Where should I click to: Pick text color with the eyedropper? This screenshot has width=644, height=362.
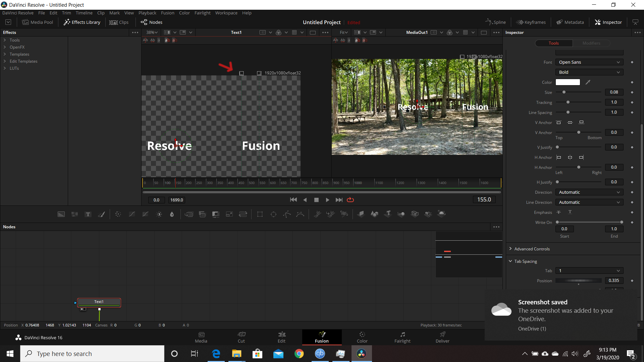click(x=588, y=82)
